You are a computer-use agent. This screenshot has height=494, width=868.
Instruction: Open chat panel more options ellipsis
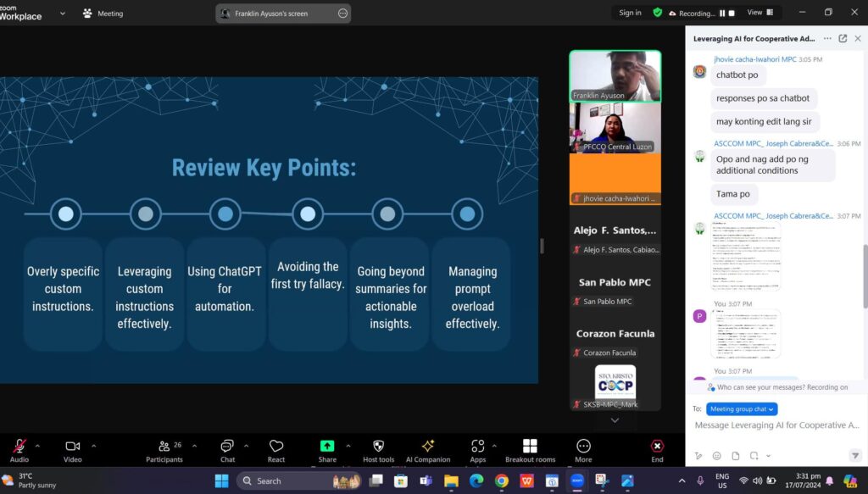(x=827, y=38)
